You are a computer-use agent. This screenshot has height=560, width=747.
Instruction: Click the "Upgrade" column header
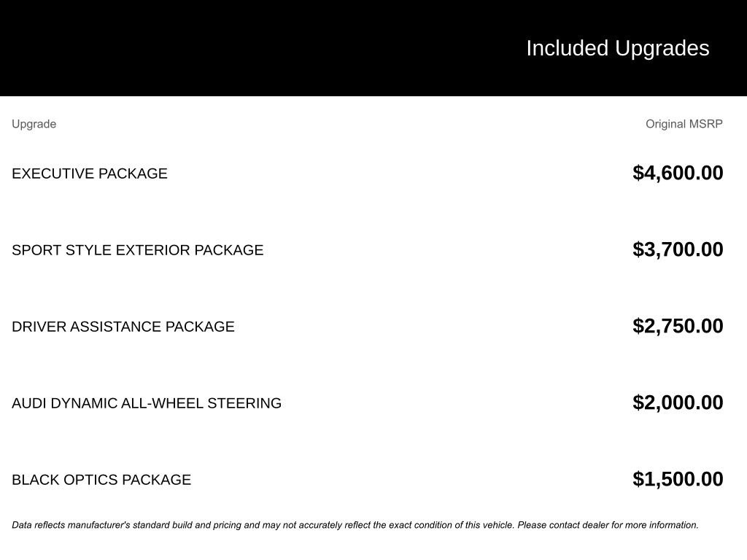[34, 124]
